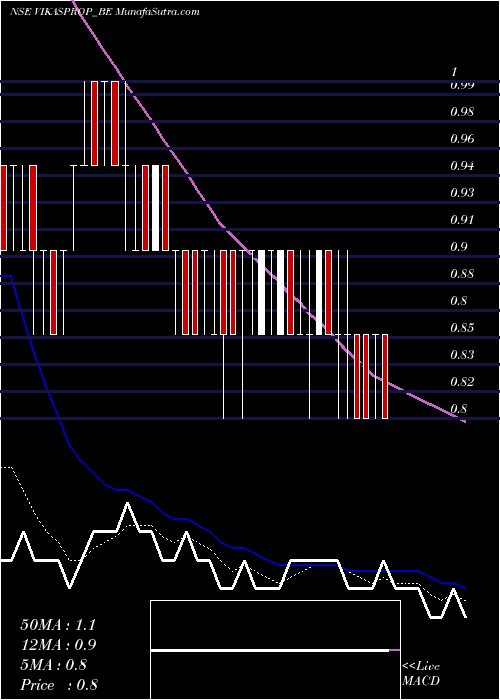Image resolution: width=500 pixels, height=700 pixels.
Task: Click the Price : 0.8 readout
Action: click(59, 685)
